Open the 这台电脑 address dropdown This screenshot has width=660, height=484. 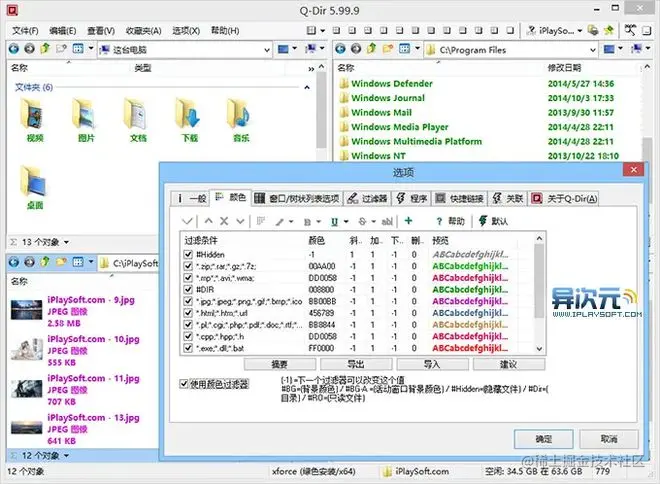coord(267,50)
